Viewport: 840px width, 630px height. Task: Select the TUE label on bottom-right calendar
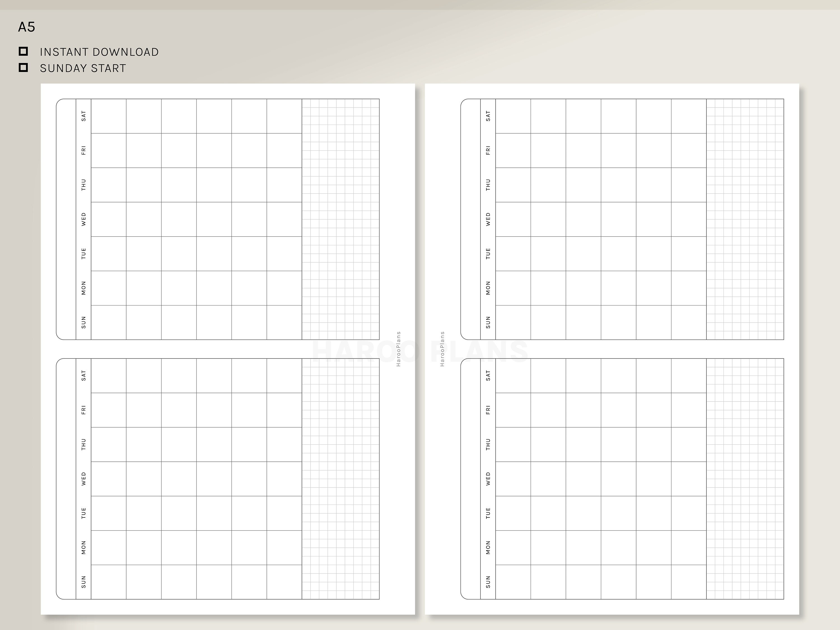pos(488,513)
